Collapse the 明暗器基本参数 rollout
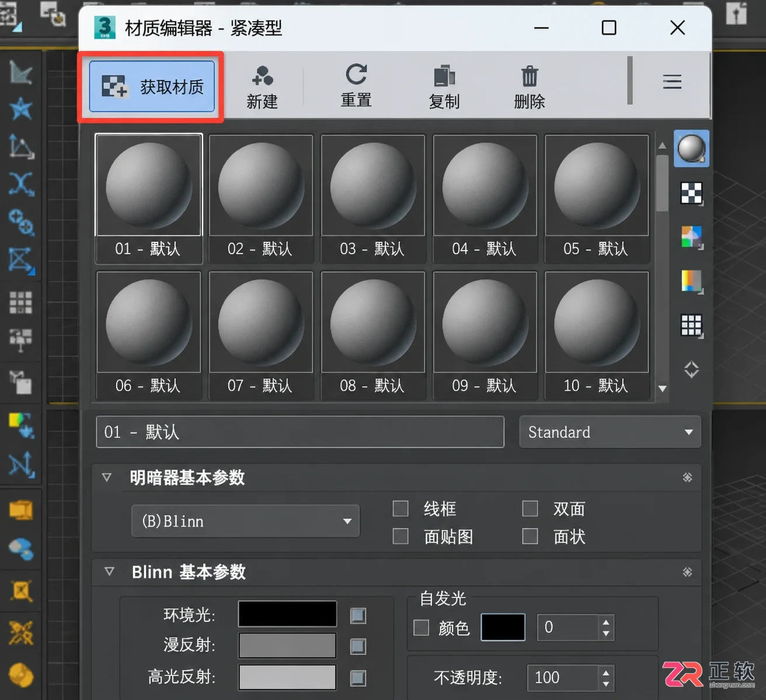The height and width of the screenshot is (700, 766). (107, 478)
